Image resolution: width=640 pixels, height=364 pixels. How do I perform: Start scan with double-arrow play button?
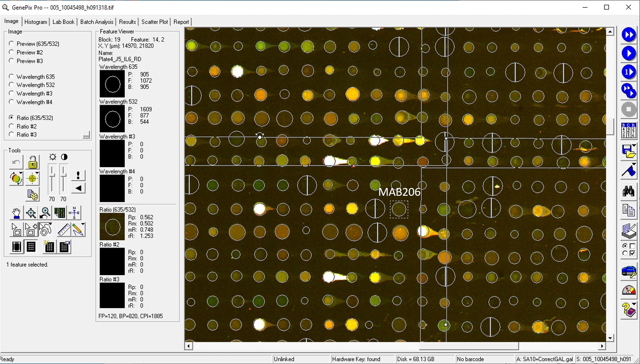coord(628,35)
